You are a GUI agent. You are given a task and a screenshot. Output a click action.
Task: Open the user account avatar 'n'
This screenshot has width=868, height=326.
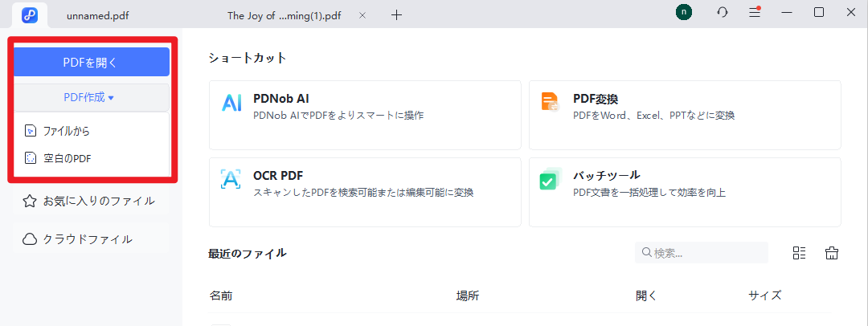click(684, 12)
